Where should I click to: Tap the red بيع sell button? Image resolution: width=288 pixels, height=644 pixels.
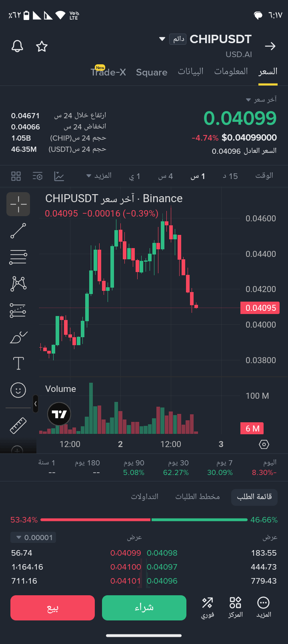pos(52,608)
